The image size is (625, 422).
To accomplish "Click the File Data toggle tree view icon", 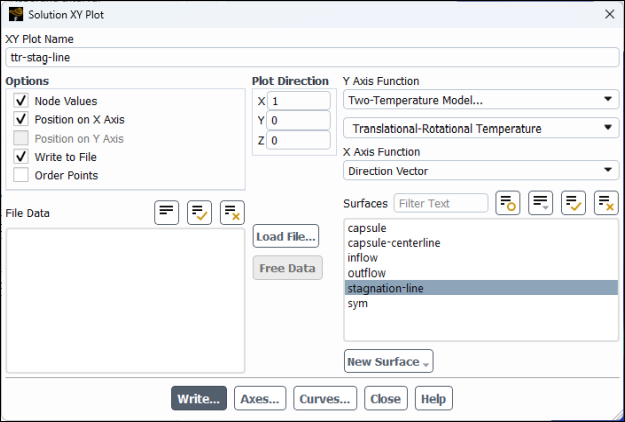I will point(166,212).
